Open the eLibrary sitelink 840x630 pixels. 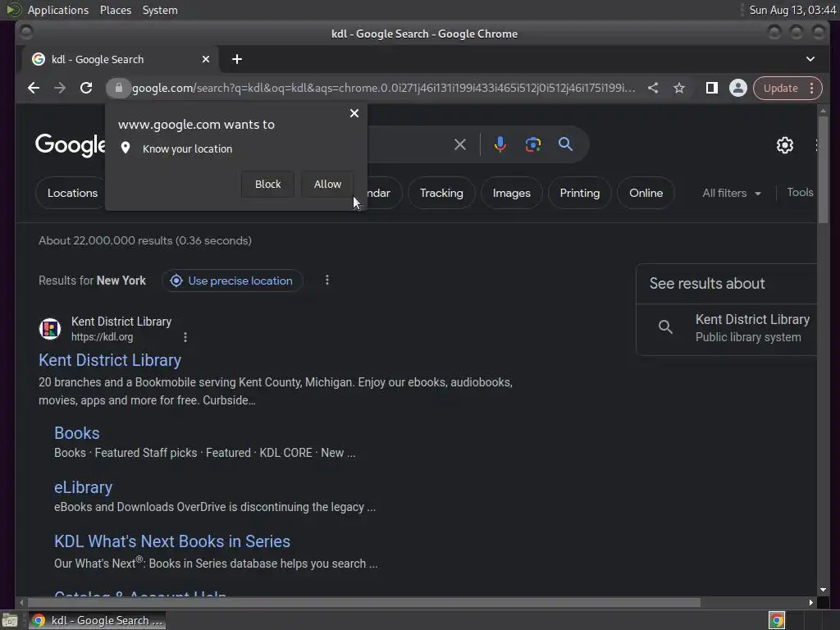[83, 487]
